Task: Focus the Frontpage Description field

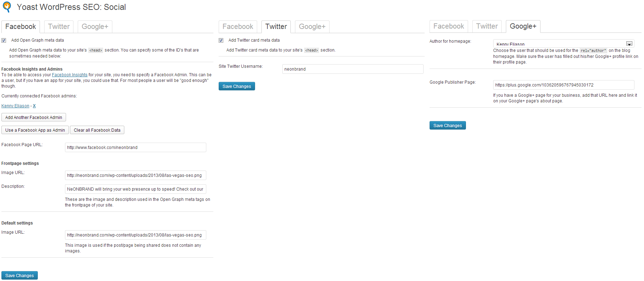Action: [x=136, y=189]
